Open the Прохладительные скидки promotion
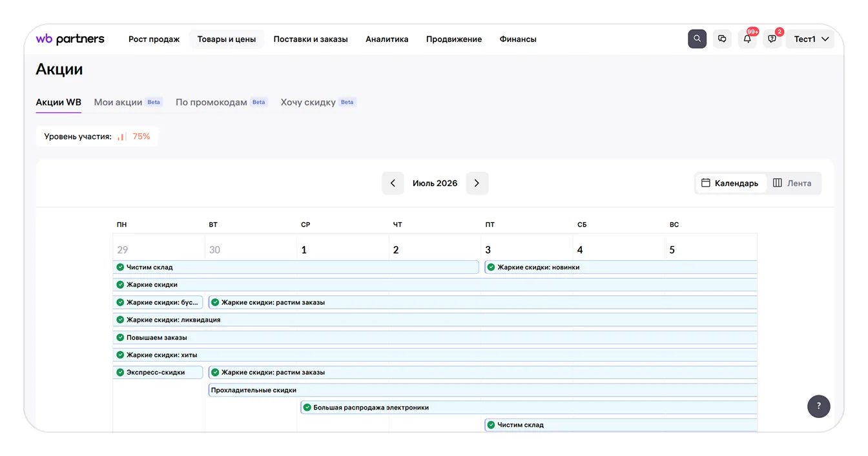The image size is (868, 456). pos(482,390)
